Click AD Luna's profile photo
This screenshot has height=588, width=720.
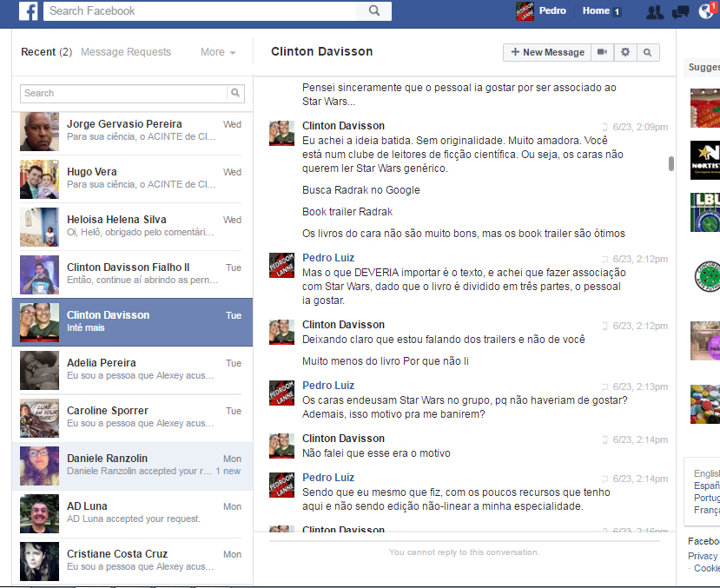coord(39,513)
